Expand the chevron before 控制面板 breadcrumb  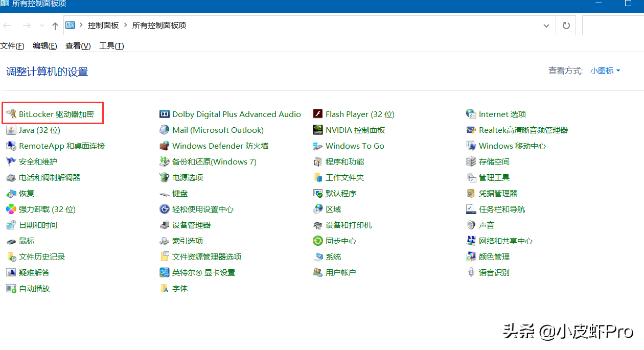[x=81, y=25]
